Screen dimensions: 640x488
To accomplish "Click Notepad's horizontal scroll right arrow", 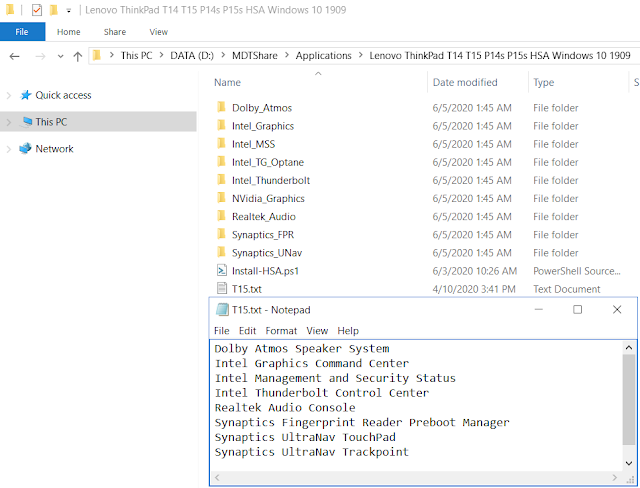I will coord(615,477).
